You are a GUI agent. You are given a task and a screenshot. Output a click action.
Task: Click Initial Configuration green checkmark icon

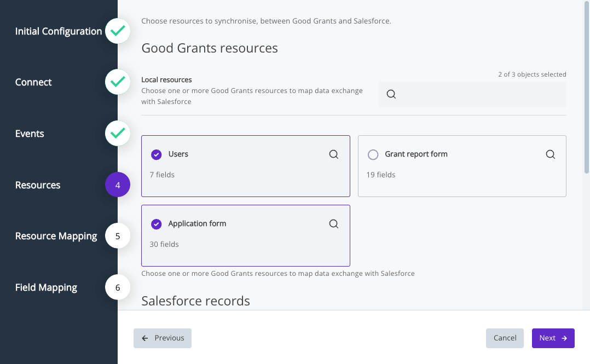click(x=117, y=31)
